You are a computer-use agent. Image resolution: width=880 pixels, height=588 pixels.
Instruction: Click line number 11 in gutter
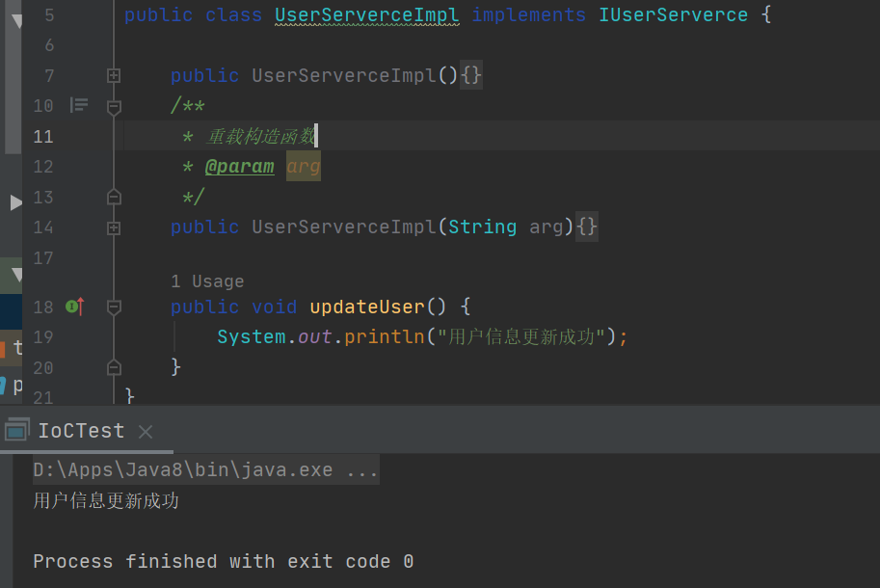point(43,136)
